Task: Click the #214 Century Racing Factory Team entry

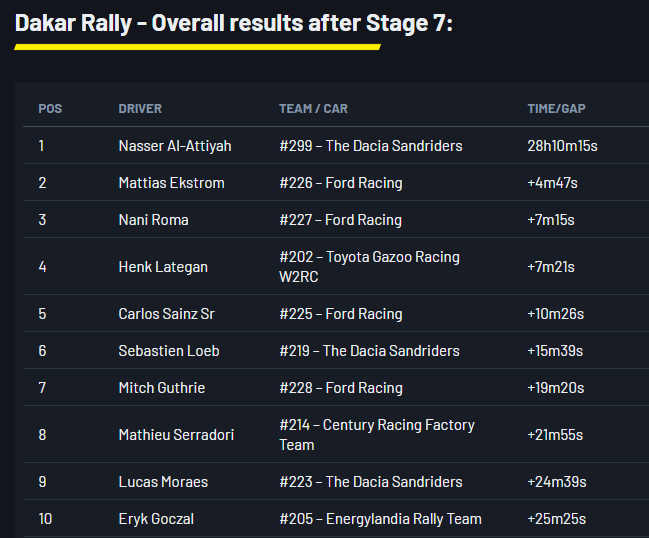Action: (376, 435)
